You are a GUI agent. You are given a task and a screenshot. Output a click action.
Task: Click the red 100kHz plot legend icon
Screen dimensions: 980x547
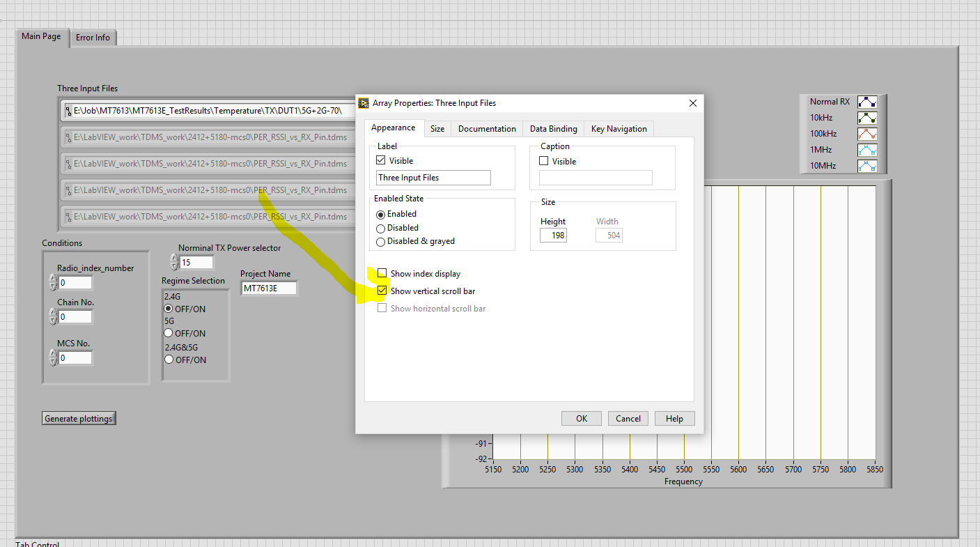[866, 133]
